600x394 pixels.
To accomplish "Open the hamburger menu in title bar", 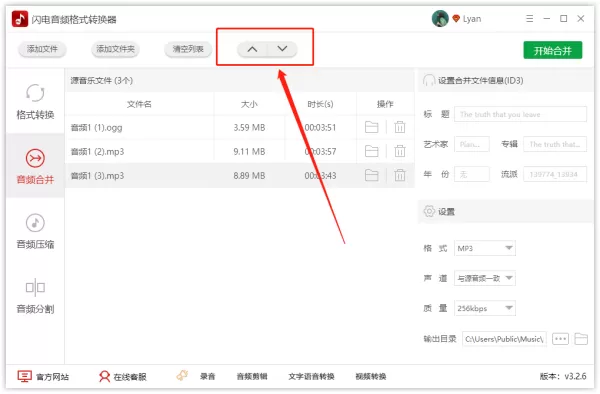I will (530, 18).
